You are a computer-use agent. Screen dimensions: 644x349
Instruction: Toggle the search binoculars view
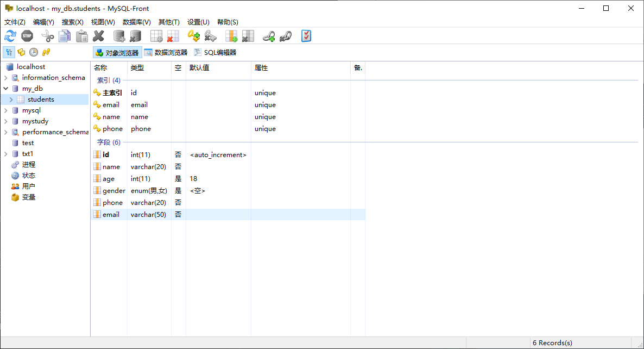click(x=46, y=52)
